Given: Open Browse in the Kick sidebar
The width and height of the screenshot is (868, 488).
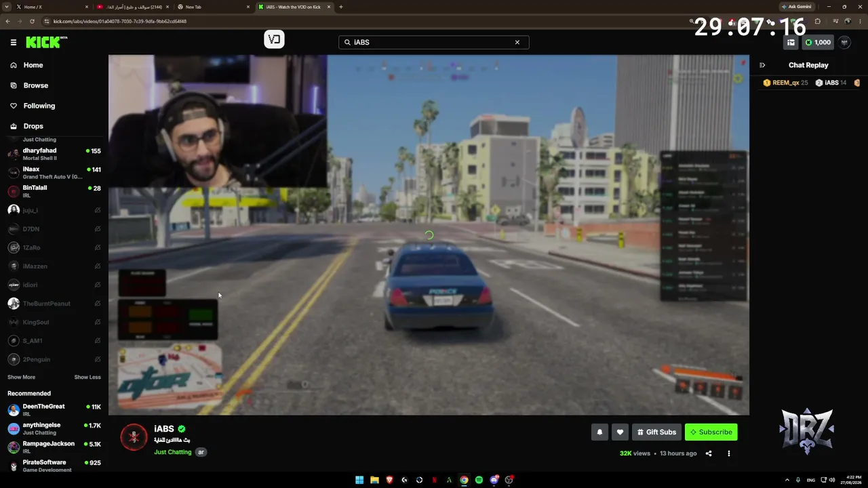Looking at the screenshot, I should click(53, 85).
